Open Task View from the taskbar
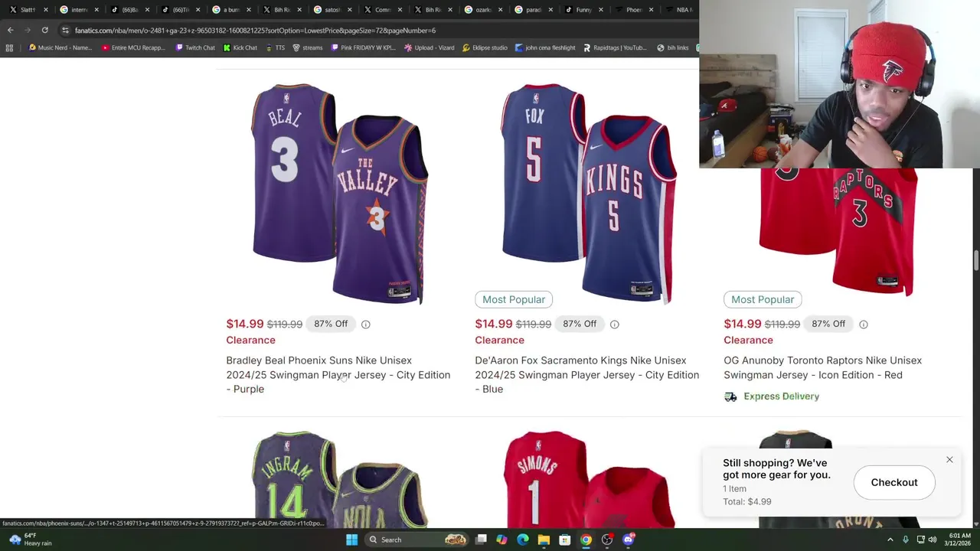Viewport: 980px width, 551px height. point(481,540)
